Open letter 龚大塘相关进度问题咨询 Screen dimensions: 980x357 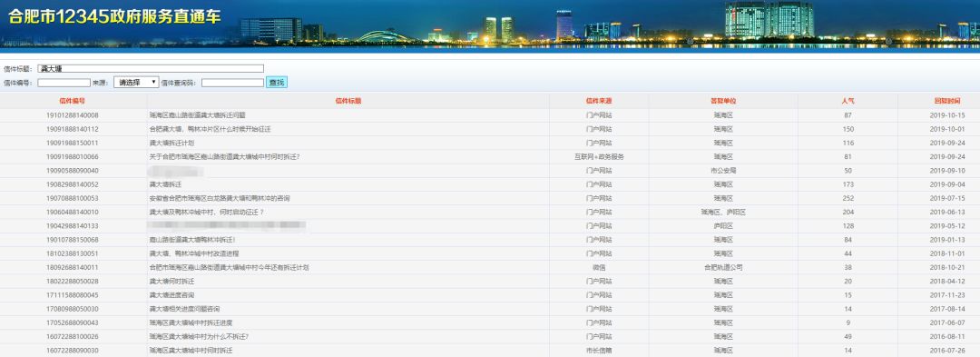pyautogui.click(x=184, y=309)
